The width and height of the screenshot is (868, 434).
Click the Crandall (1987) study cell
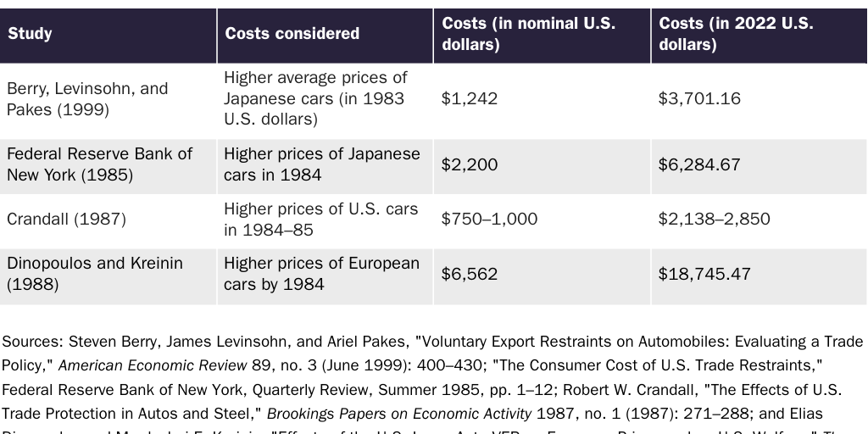(x=66, y=219)
